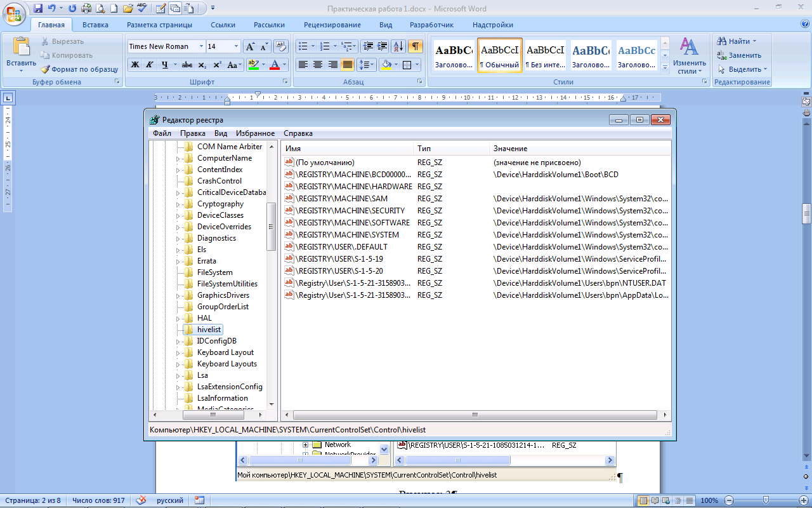Switch to Draft view in status bar

click(x=690, y=500)
